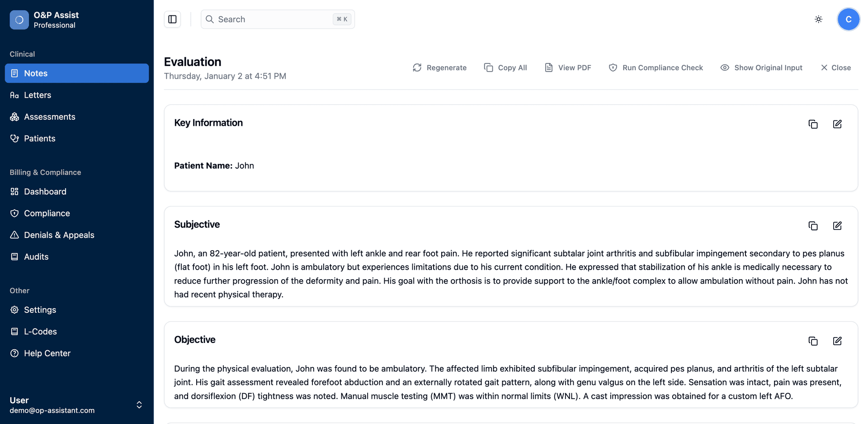
Task: Expand the user account switcher chevron
Action: tap(139, 405)
